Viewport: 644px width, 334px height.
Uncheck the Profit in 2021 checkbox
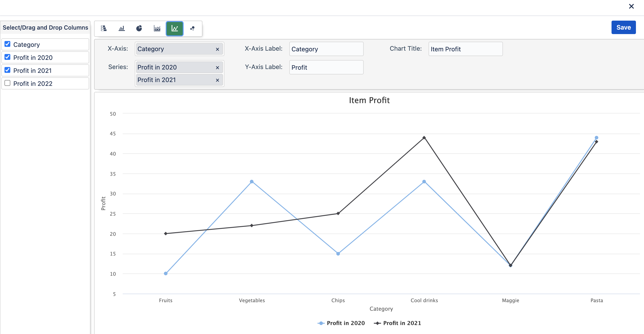(x=7, y=70)
